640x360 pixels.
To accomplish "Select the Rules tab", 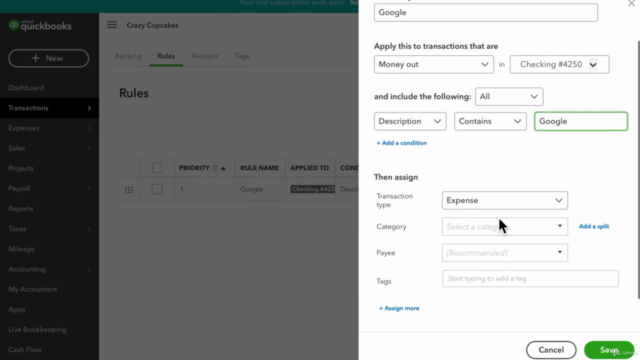I will point(166,56).
